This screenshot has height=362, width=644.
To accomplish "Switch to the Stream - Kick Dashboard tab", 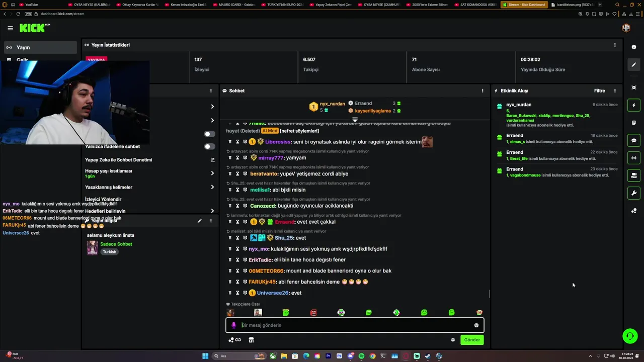I will coord(523,5).
